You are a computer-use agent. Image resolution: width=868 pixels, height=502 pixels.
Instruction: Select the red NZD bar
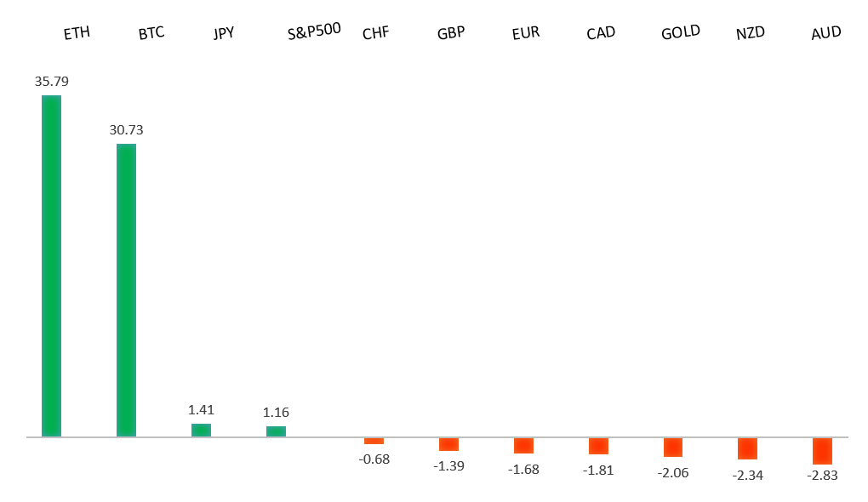[x=747, y=448]
